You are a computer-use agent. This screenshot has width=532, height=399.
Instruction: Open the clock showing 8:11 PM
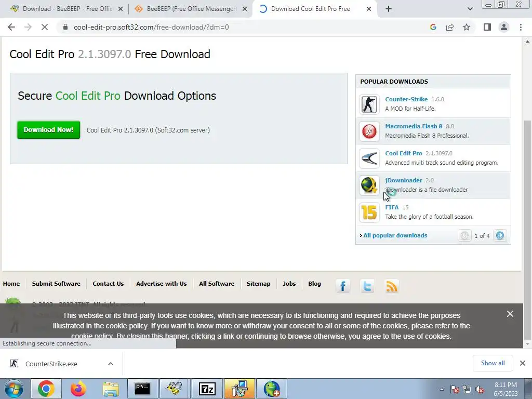tap(506, 389)
